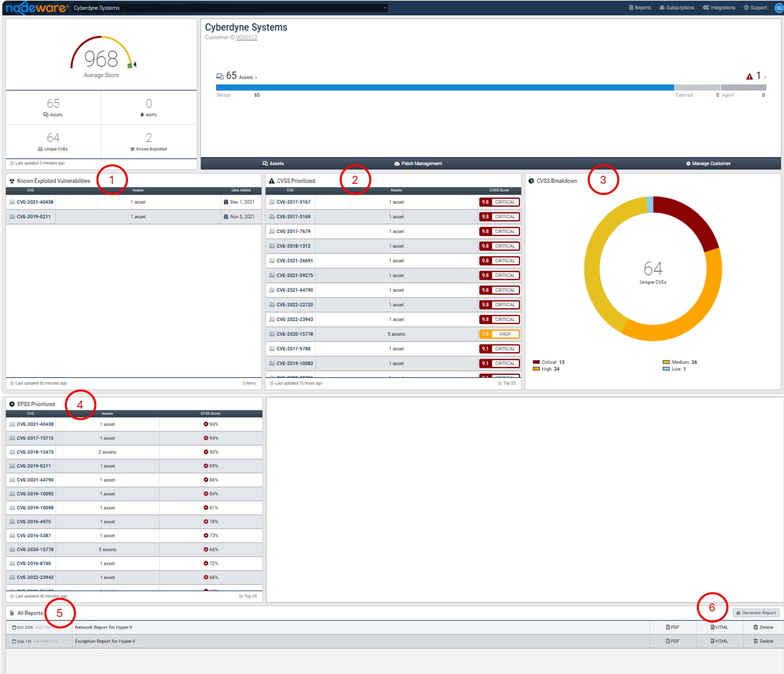
Task: Click the bug icon beside CVE-2021-39275
Action: coord(272,275)
